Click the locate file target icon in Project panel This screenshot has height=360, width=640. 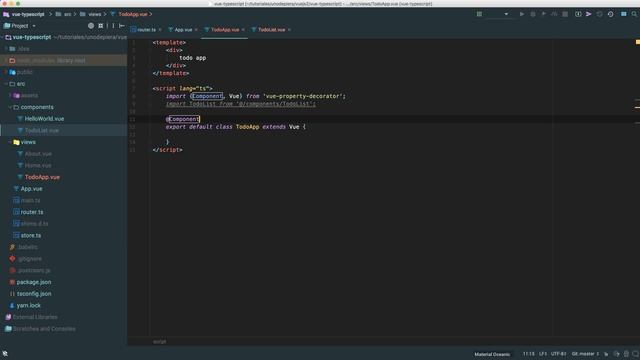pos(91,26)
